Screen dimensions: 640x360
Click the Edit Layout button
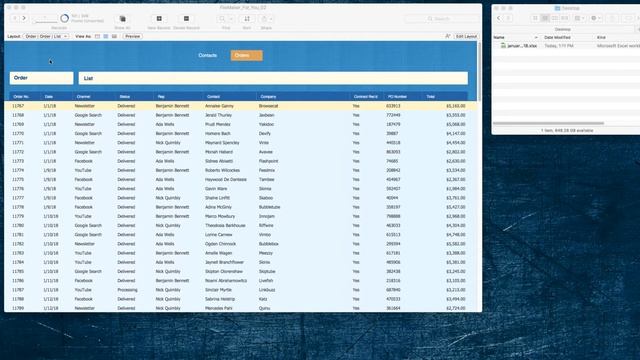[x=466, y=36]
